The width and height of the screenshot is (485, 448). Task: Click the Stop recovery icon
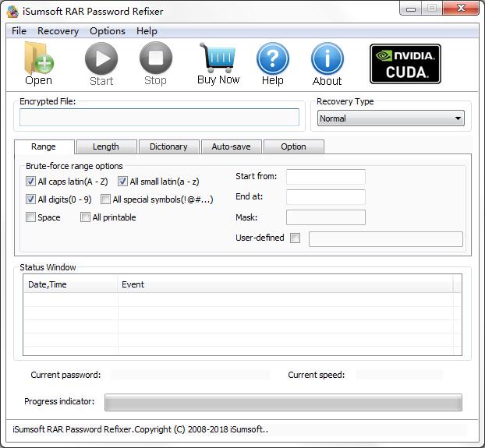155,59
